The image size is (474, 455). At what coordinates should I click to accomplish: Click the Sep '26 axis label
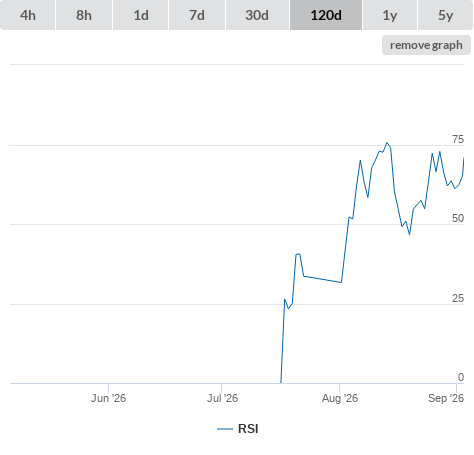pos(446,398)
